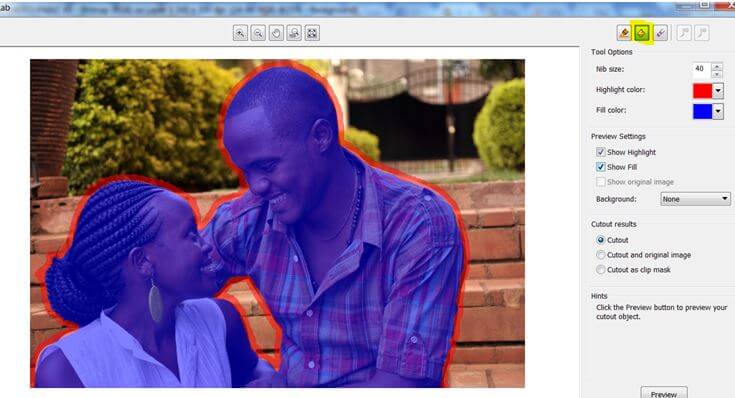Viewport: 735px width, 398px height.
Task: Open the Highlight color dropdown arrow
Action: coord(718,90)
